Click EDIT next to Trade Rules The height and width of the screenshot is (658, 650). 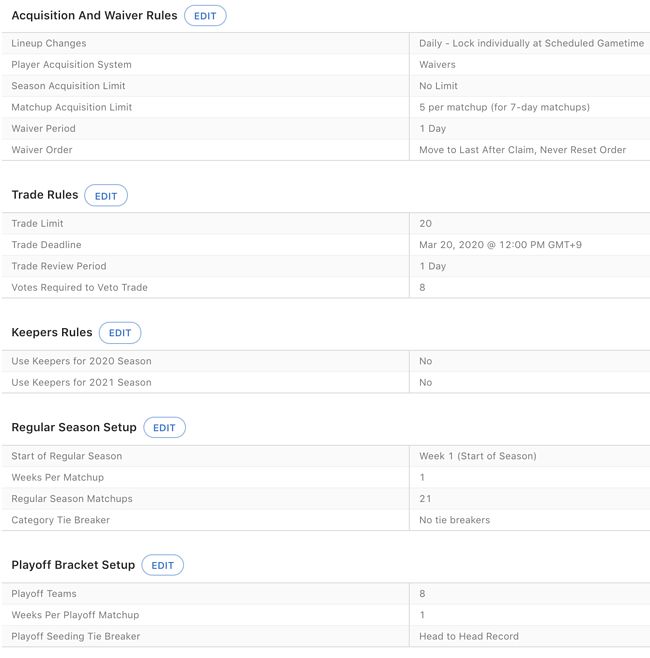coord(106,196)
